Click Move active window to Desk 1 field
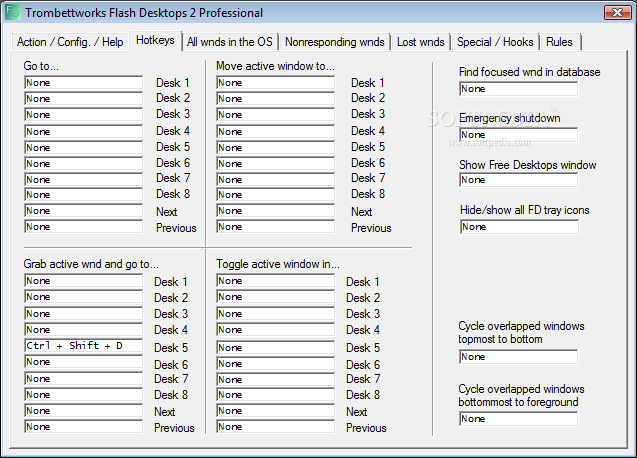The height and width of the screenshot is (458, 637). click(x=276, y=82)
